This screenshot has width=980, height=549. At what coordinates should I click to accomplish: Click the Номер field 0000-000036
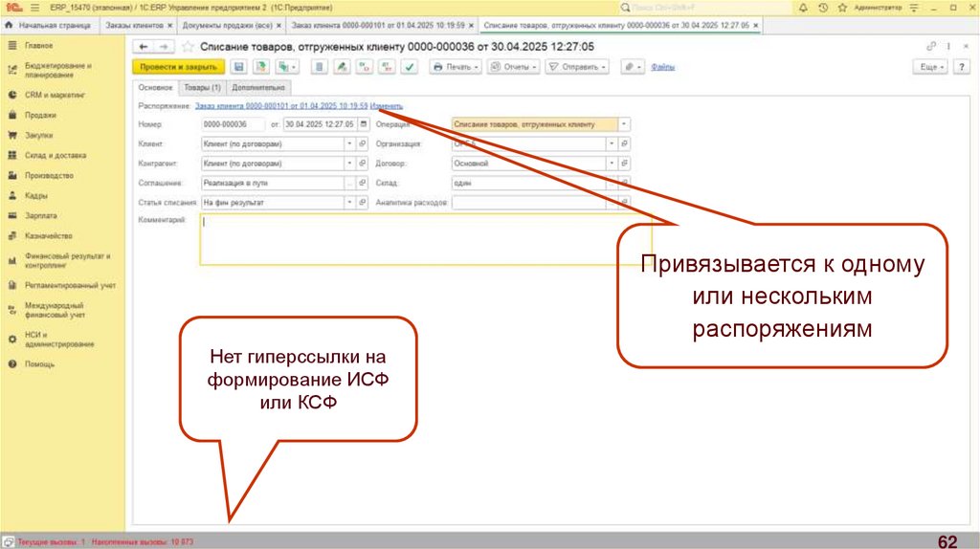pos(233,124)
